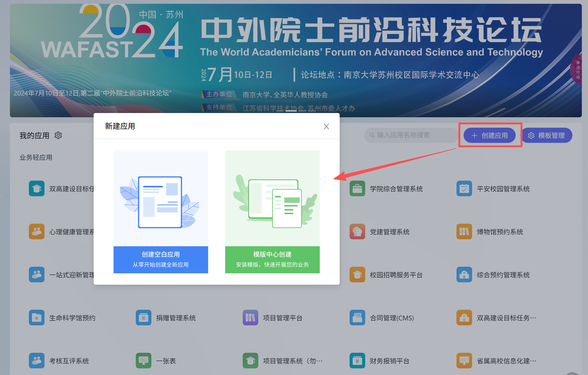
Task: Click 校园招聘服务平台 label
Action: point(396,275)
